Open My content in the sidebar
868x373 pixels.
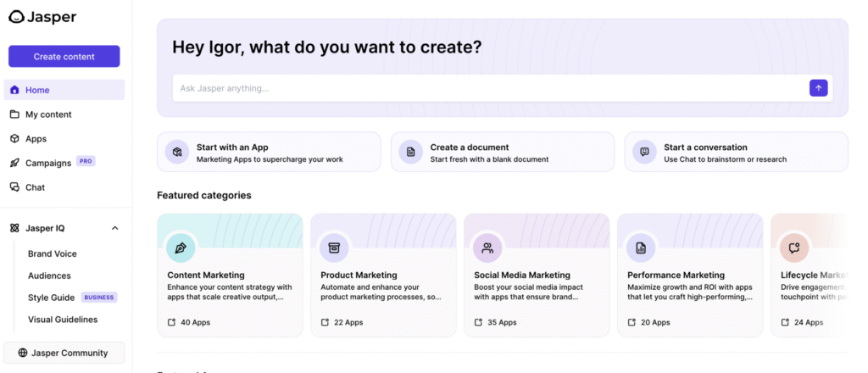(64, 114)
